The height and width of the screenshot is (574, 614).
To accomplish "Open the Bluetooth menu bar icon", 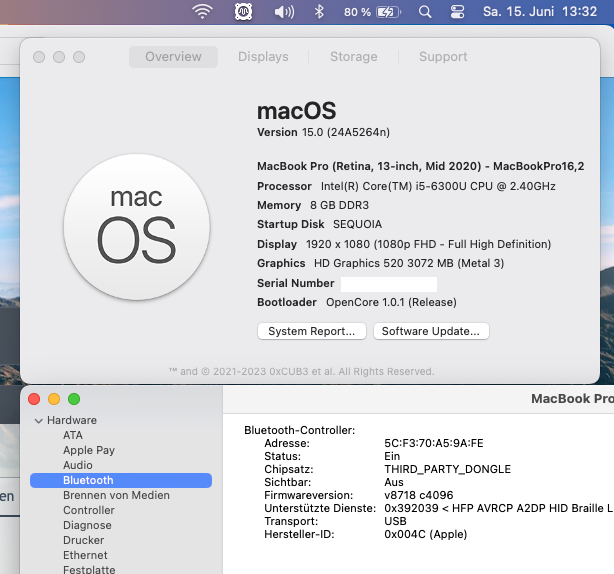I will tap(319, 12).
